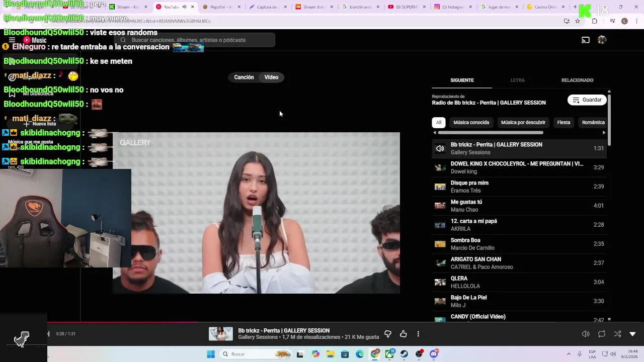Toggle the repeat mode icon
644x362 pixels.
coord(602,334)
